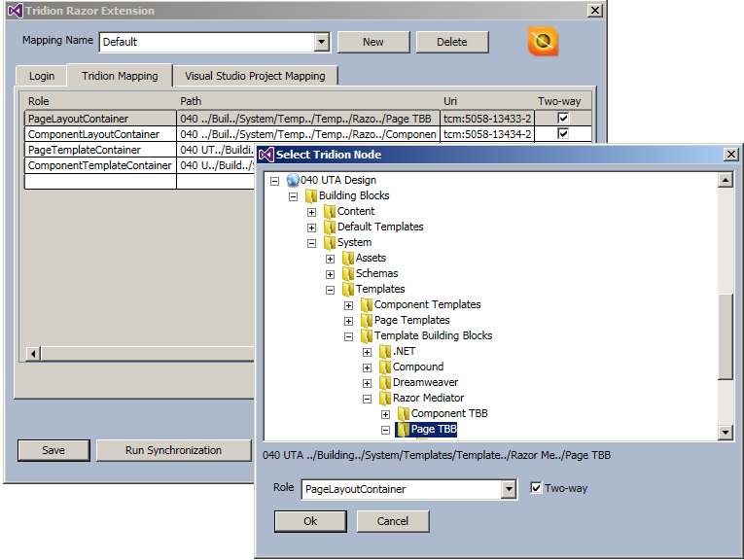Collapse the Building Blocks node
Image resolution: width=744 pixels, height=560 pixels.
click(x=294, y=196)
